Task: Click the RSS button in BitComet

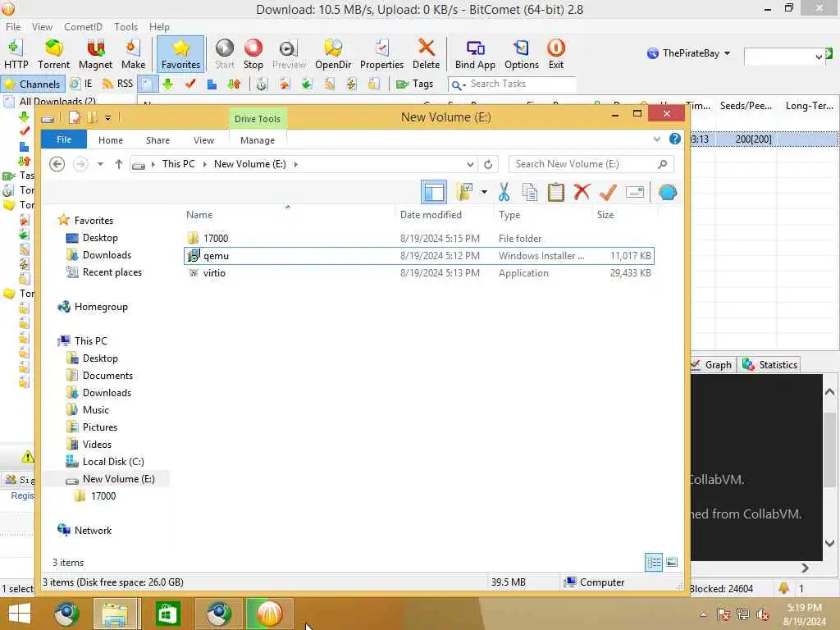Action: (117, 84)
